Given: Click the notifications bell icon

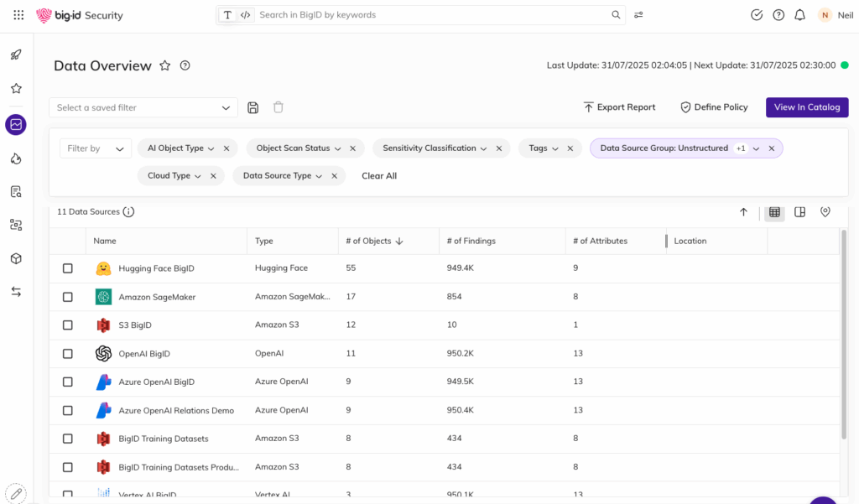Looking at the screenshot, I should (x=800, y=15).
